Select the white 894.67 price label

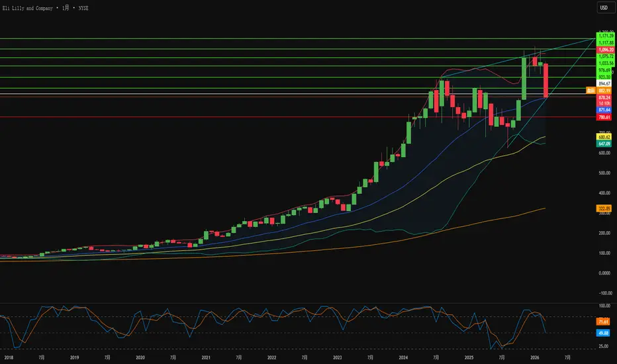tap(604, 84)
